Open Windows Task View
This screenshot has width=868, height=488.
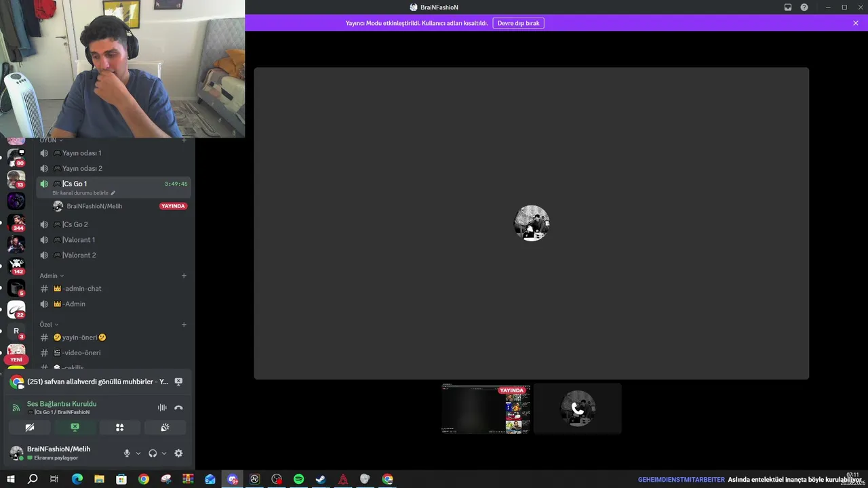[55, 479]
